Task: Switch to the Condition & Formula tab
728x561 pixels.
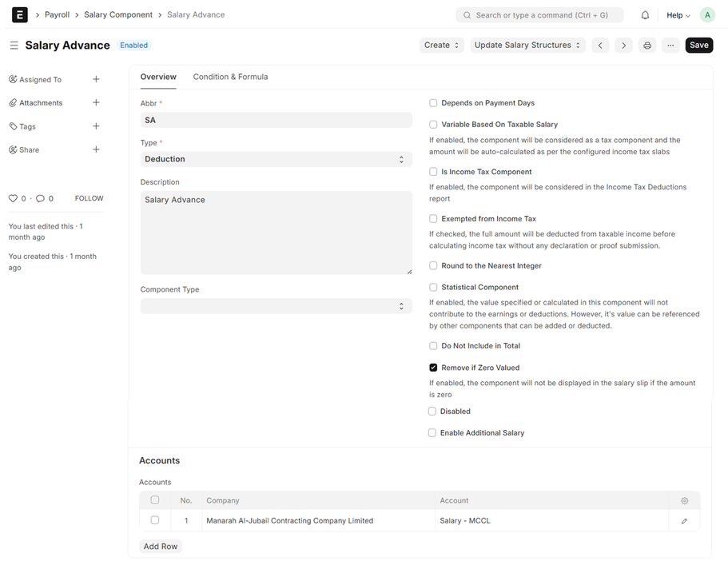Action: [230, 78]
